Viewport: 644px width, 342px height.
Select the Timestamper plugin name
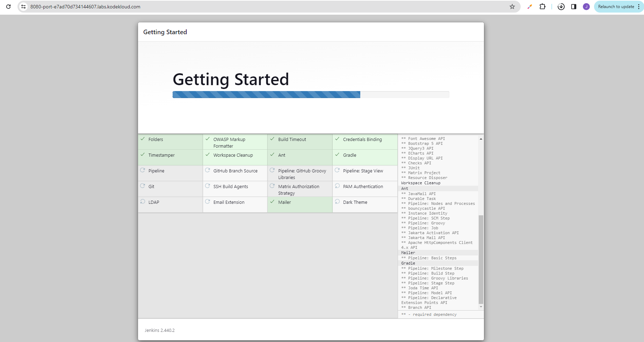161,155
